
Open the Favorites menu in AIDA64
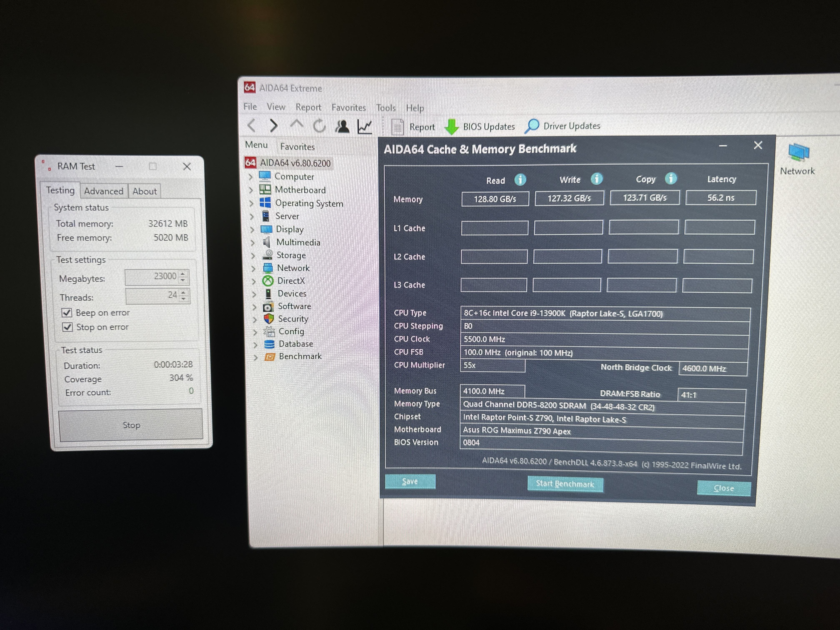click(x=349, y=108)
